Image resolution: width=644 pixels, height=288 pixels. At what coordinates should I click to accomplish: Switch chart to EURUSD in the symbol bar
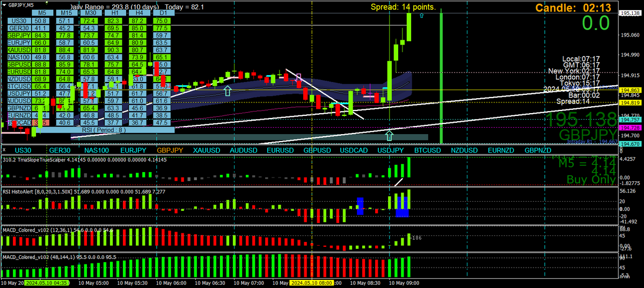280,151
